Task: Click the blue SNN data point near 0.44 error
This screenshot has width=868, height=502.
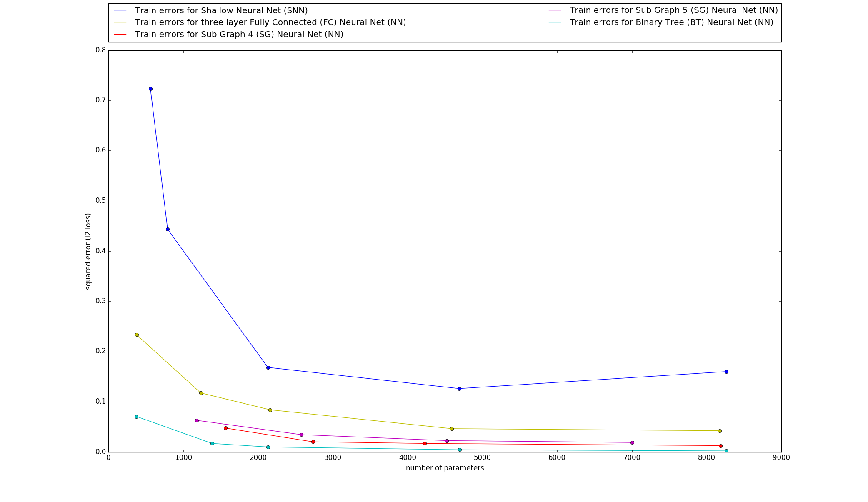Action: 168,229
